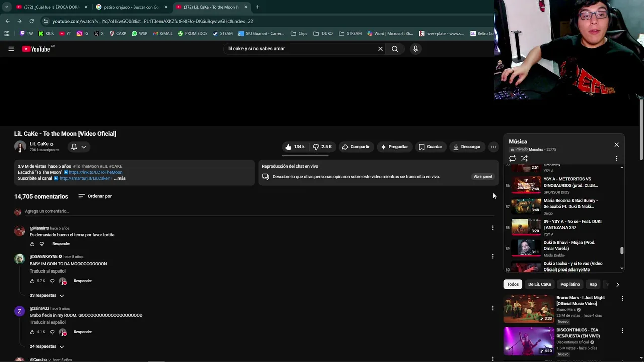This screenshot has height=362, width=644.
Task: Open the KICK bookmark
Action: (46, 34)
